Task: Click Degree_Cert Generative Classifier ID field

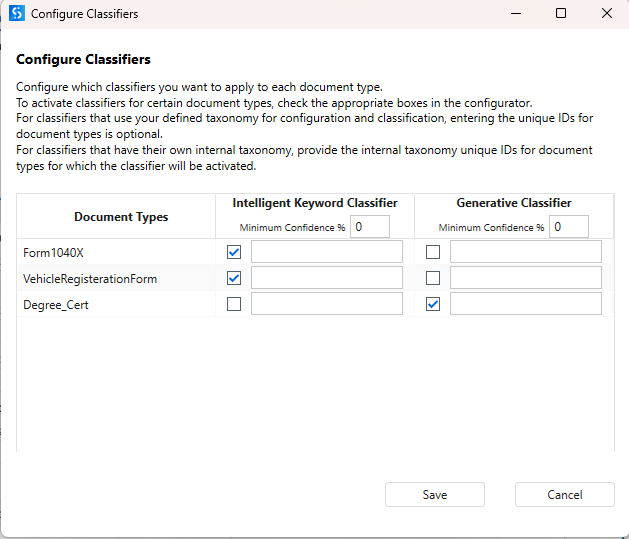Action: (526, 304)
